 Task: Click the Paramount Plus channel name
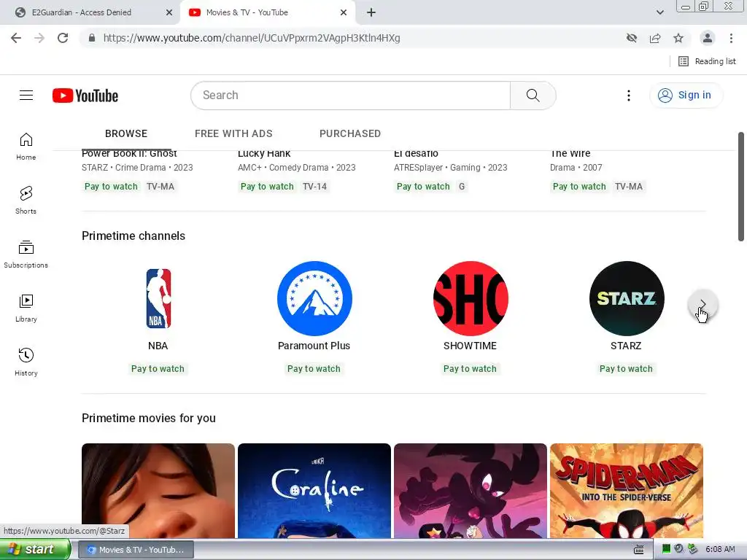pyautogui.click(x=314, y=346)
